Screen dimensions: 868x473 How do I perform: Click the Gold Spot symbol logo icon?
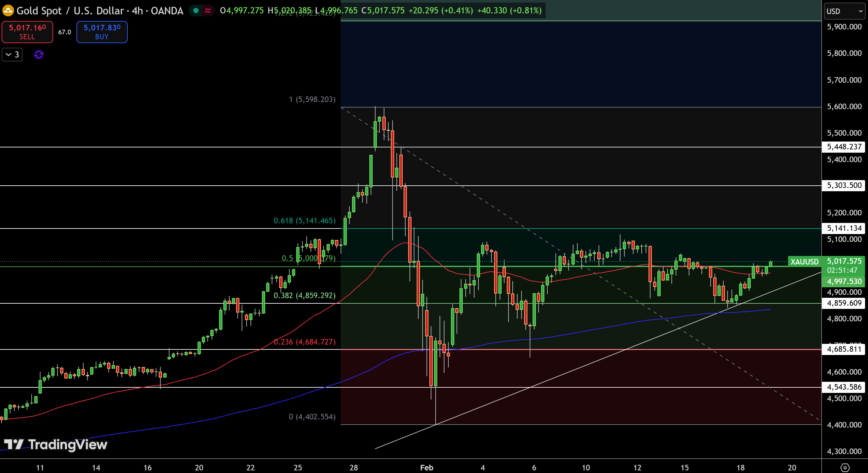click(x=8, y=10)
